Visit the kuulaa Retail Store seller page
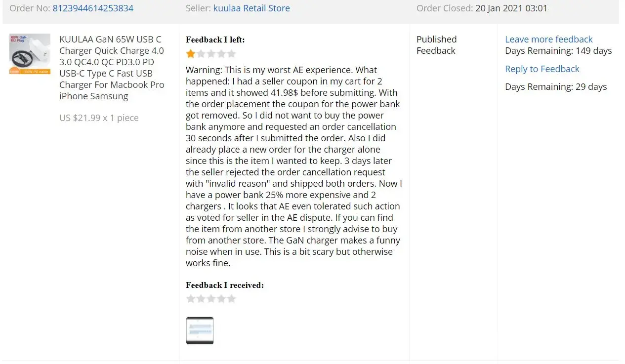The width and height of the screenshot is (625, 364). pos(251,8)
